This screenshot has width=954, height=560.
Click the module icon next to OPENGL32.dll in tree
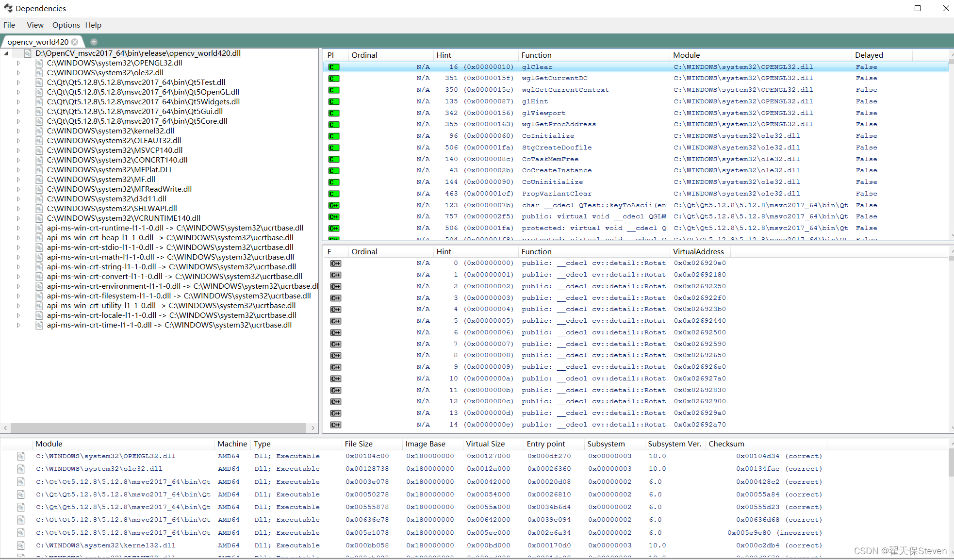[x=39, y=63]
